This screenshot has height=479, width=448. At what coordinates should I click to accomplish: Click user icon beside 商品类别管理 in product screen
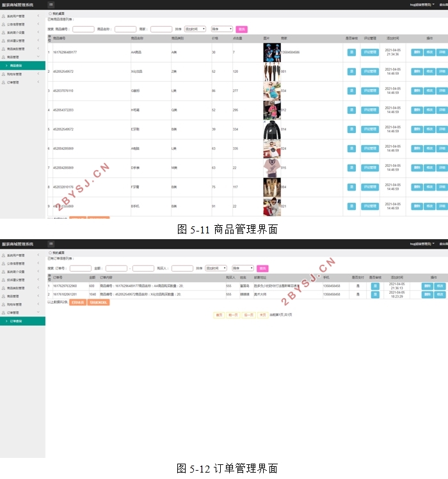tap(3, 49)
